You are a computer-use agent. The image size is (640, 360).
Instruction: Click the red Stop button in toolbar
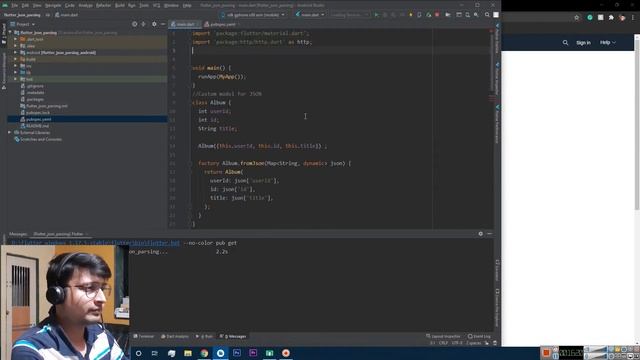click(437, 15)
